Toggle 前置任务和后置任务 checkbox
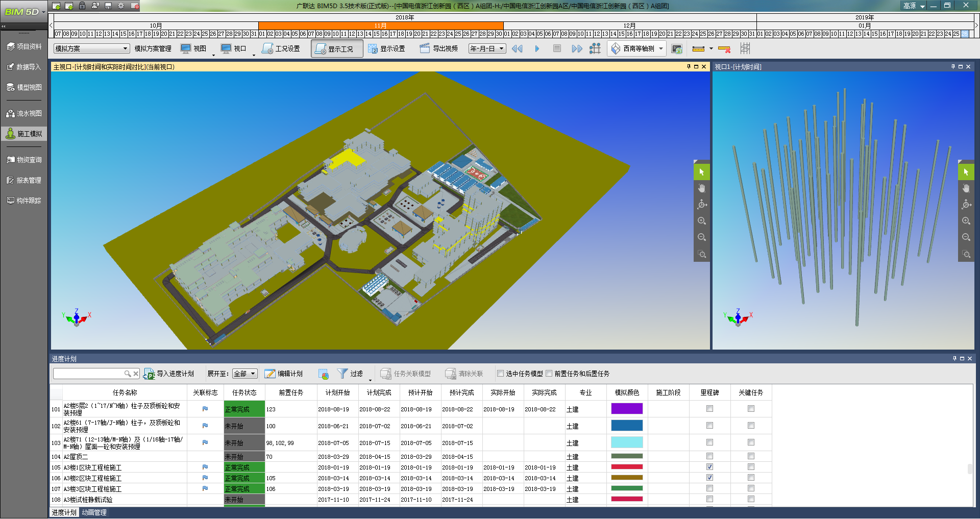 (549, 374)
